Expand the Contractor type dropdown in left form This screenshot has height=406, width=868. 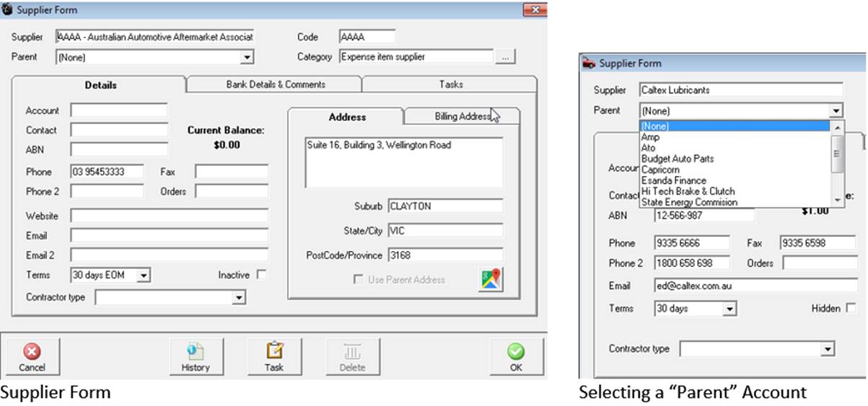pos(238,297)
